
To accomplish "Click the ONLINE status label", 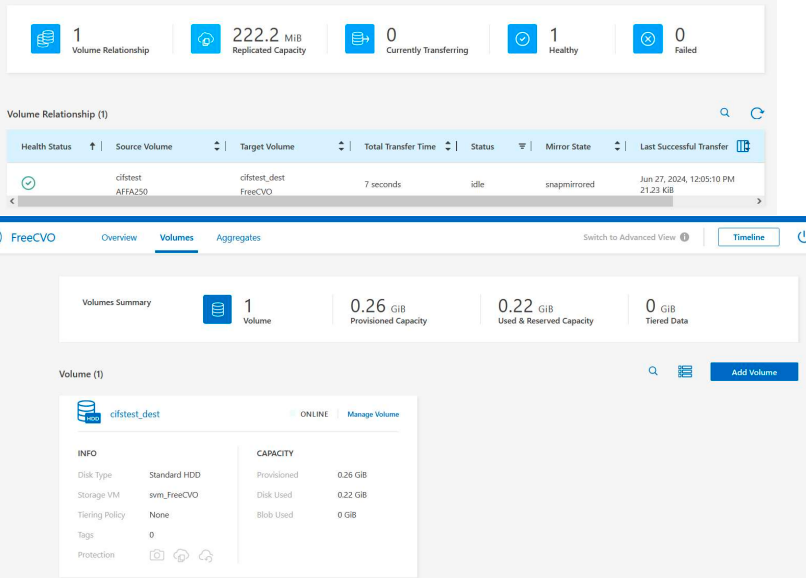I will [x=314, y=414].
